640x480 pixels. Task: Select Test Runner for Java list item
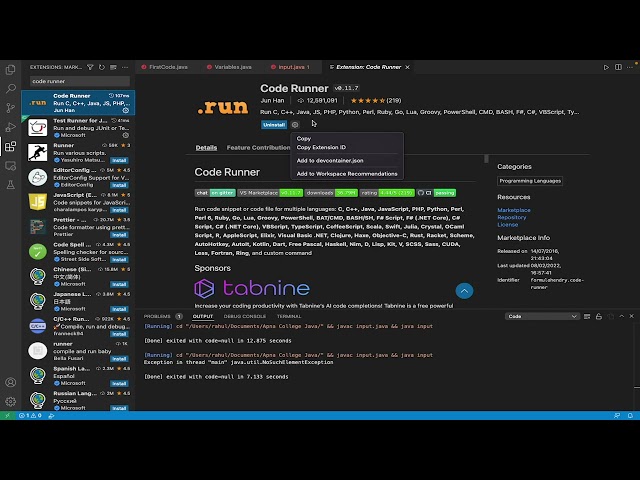point(78,127)
